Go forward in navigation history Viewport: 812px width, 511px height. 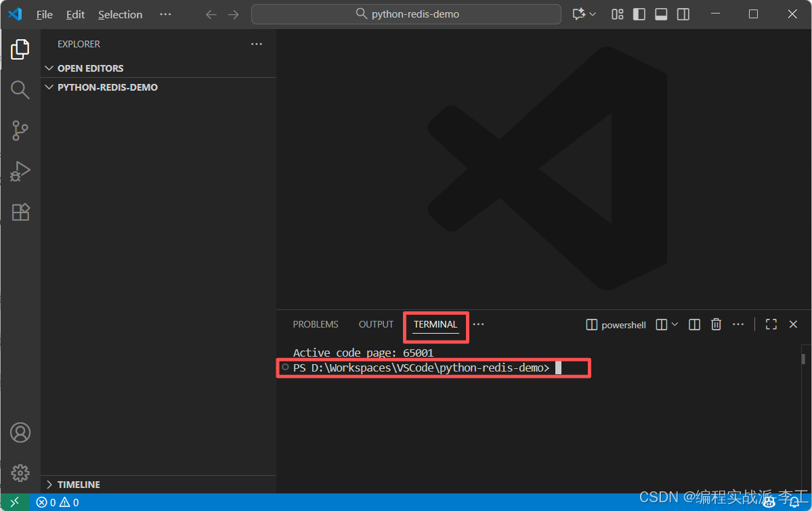coord(234,14)
